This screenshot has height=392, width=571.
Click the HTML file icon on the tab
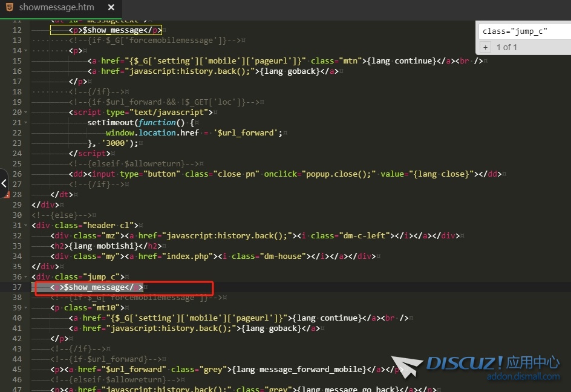click(x=10, y=7)
